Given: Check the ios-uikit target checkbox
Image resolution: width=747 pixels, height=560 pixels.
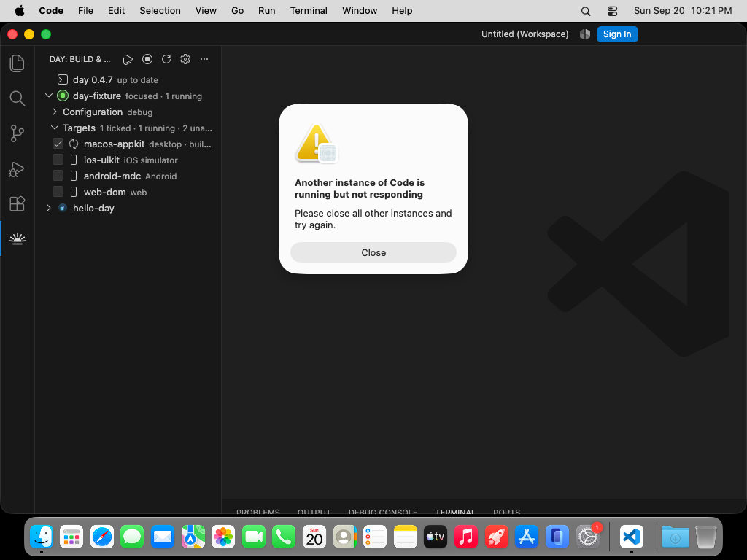Looking at the screenshot, I should coord(58,160).
